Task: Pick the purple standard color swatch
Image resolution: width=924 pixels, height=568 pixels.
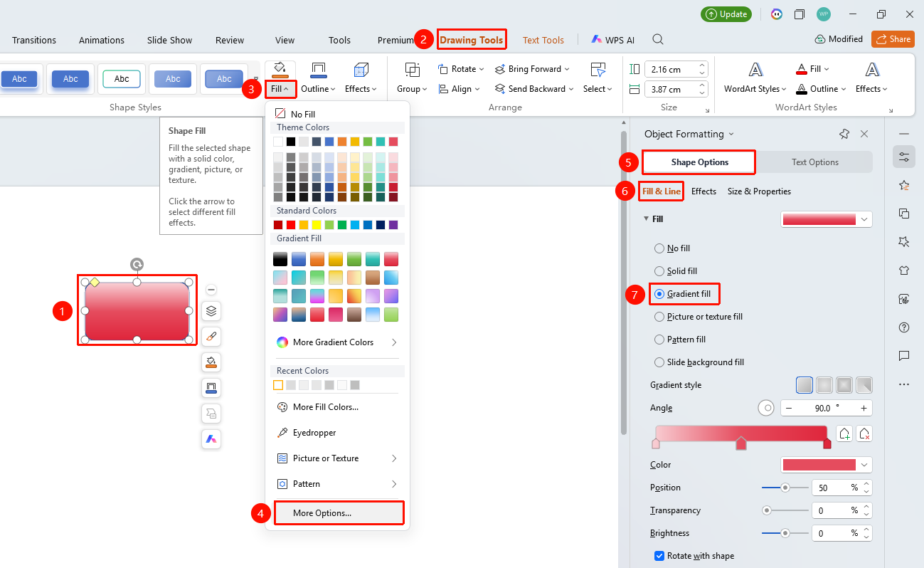Action: point(393,225)
